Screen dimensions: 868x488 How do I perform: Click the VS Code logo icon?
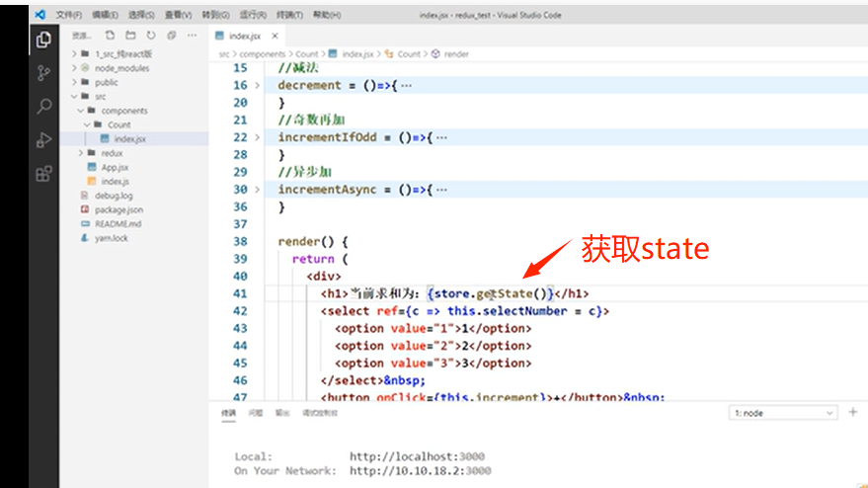tap(39, 15)
